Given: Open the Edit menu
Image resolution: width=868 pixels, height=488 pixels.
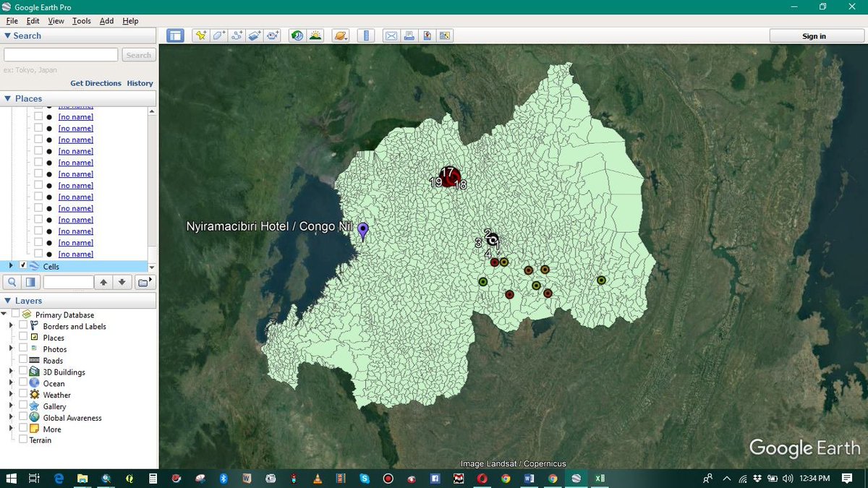Looking at the screenshot, I should pyautogui.click(x=33, y=21).
